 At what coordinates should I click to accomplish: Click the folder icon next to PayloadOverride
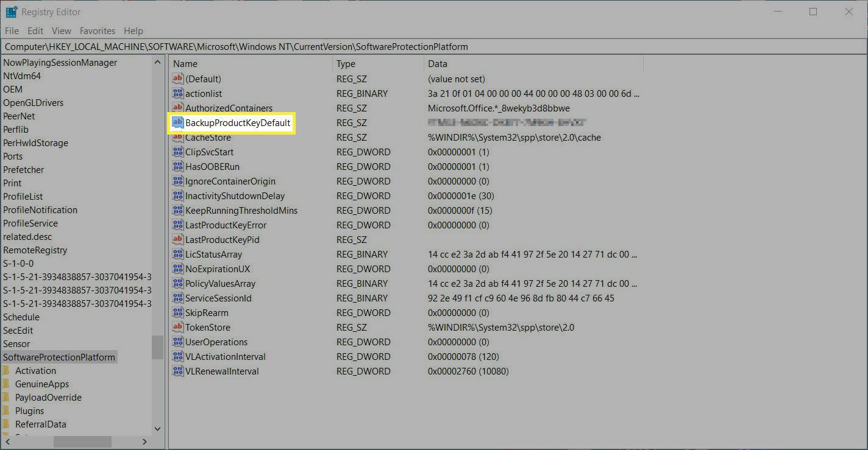(6, 398)
